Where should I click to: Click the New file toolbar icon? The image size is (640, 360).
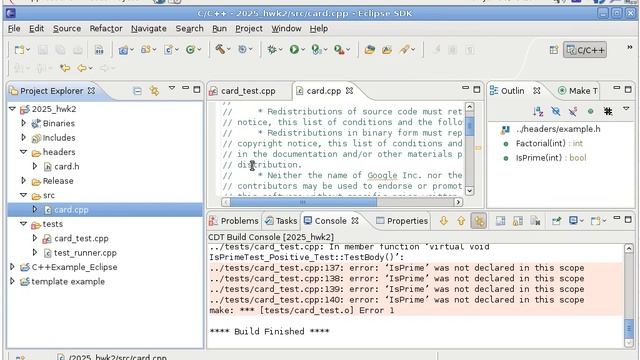pyautogui.click(x=19, y=50)
